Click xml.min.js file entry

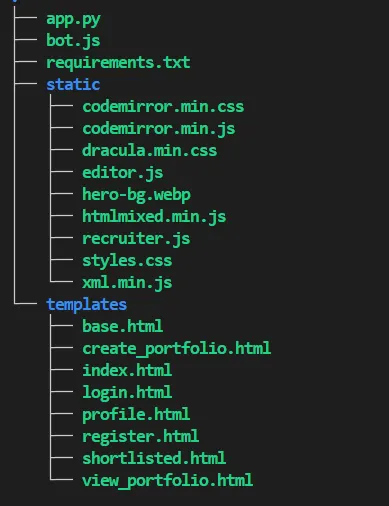pyautogui.click(x=127, y=283)
